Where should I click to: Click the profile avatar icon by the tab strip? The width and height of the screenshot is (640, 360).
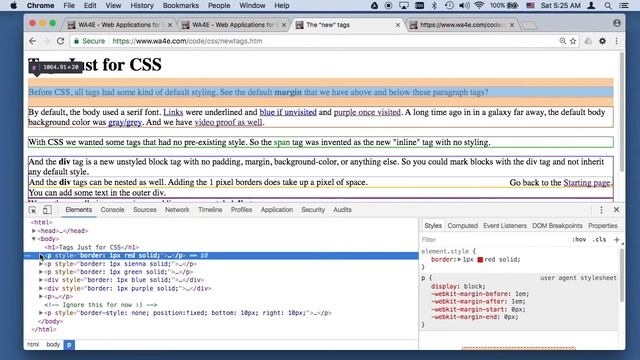coord(617,23)
